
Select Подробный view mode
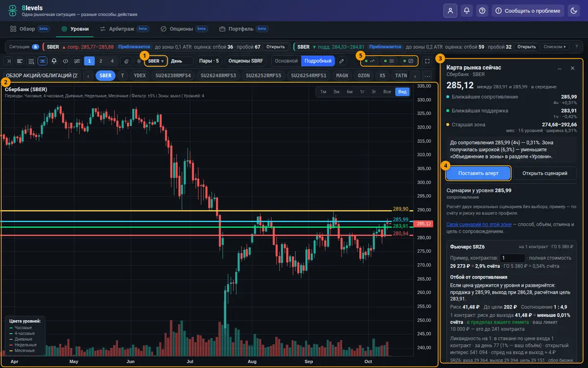tap(317, 61)
